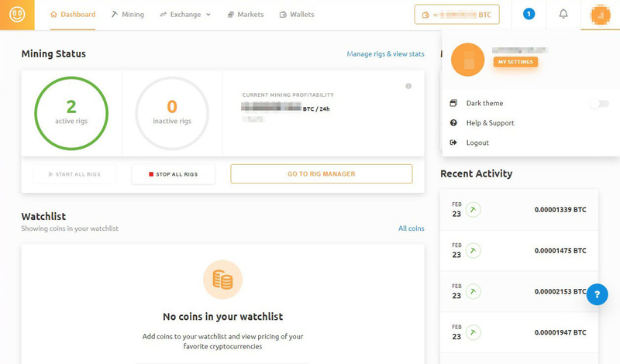The height and width of the screenshot is (364, 620).
Task: Click the wallet icon in balance button
Action: (425, 15)
